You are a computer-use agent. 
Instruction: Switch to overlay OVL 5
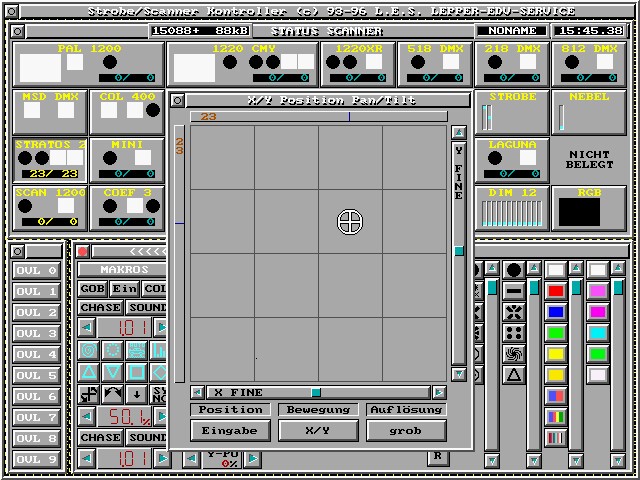pos(36,376)
